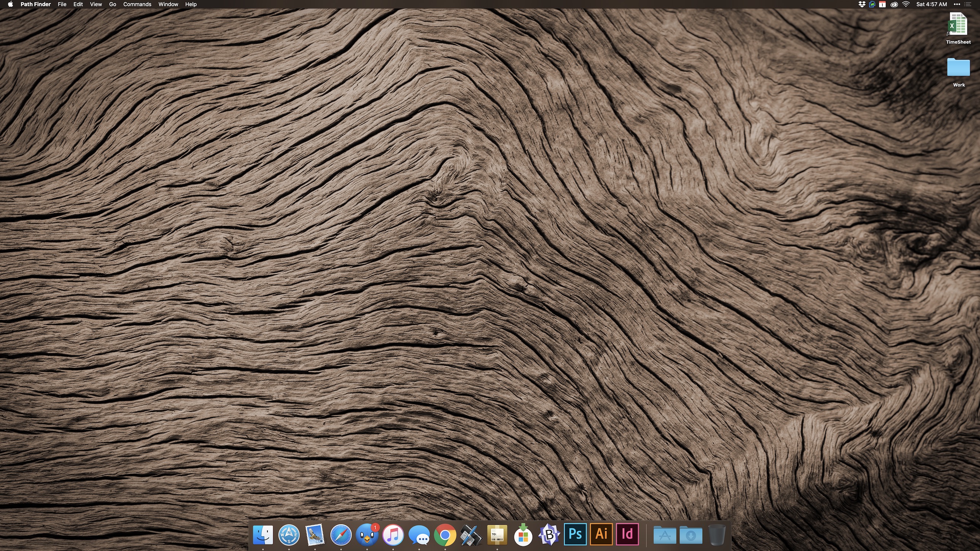Open the Commands menu
Viewport: 980px width, 551px height.
click(137, 4)
